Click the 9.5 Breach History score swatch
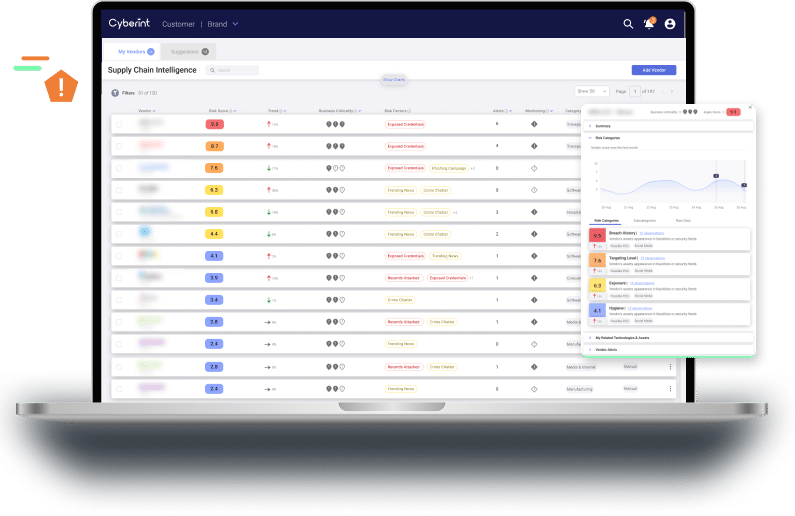 coord(597,236)
